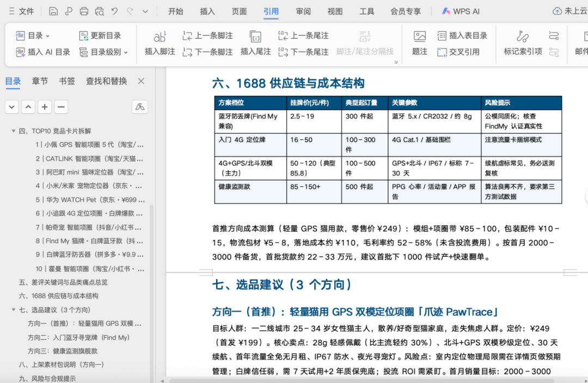Click 标记索引项 icon
Viewport: 588px width, 383px height.
point(523,44)
